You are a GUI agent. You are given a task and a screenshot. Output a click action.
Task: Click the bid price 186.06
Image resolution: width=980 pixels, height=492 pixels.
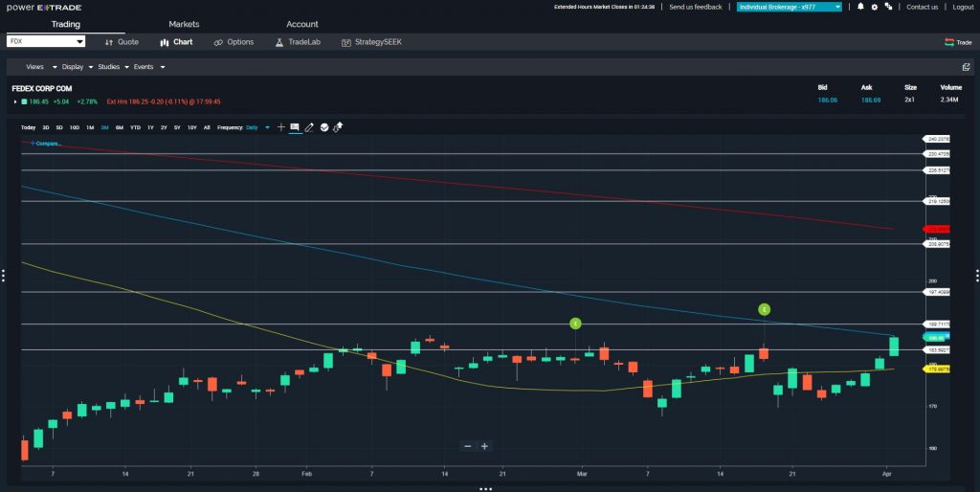coord(828,100)
